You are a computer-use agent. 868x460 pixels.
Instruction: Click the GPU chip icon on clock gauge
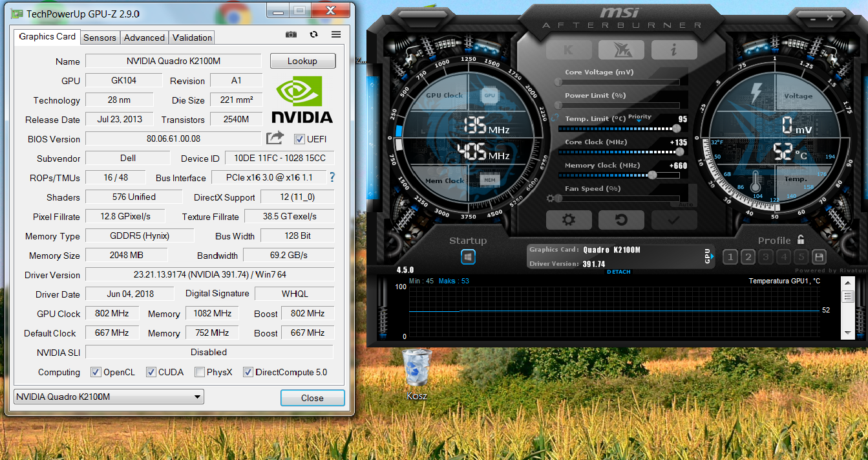pos(489,95)
